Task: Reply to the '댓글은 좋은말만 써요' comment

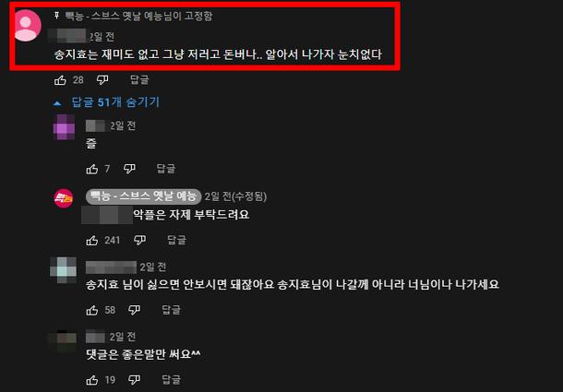Action: coord(172,380)
